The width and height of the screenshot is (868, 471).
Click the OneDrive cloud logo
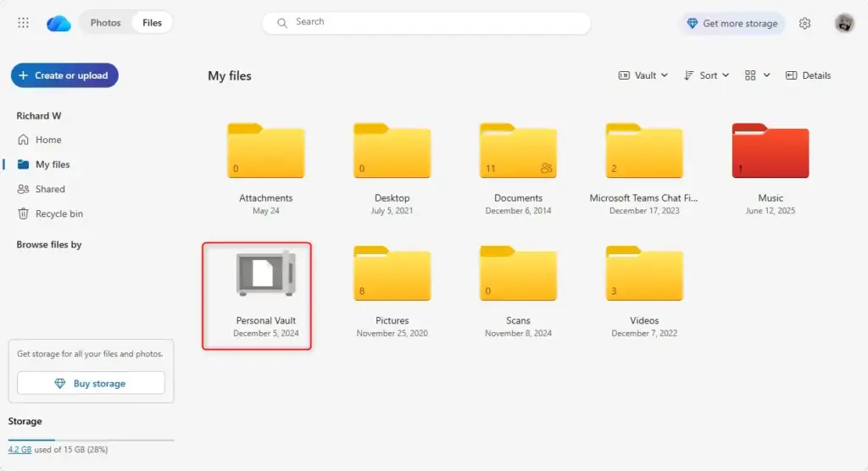(x=58, y=23)
